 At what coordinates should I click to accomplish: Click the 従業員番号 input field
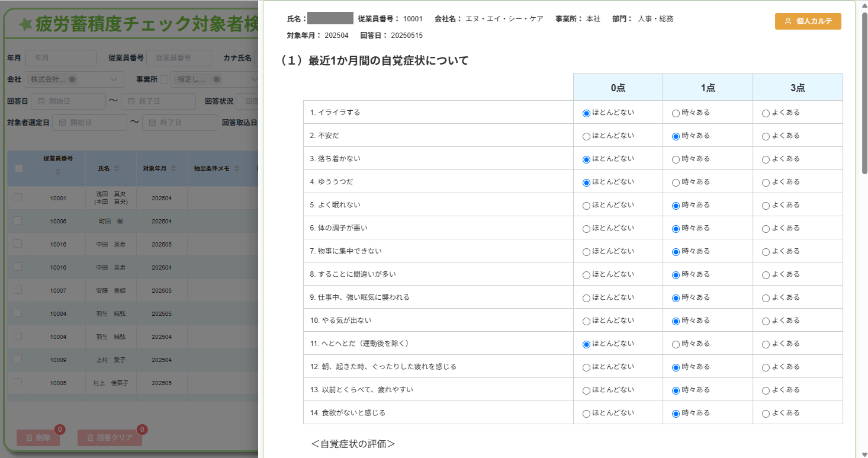pyautogui.click(x=179, y=58)
